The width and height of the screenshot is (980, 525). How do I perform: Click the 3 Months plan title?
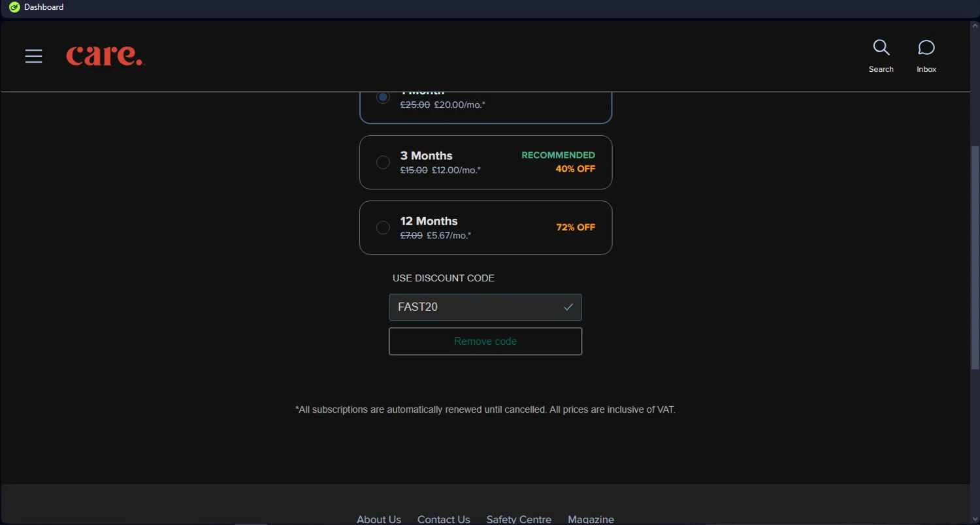(427, 156)
